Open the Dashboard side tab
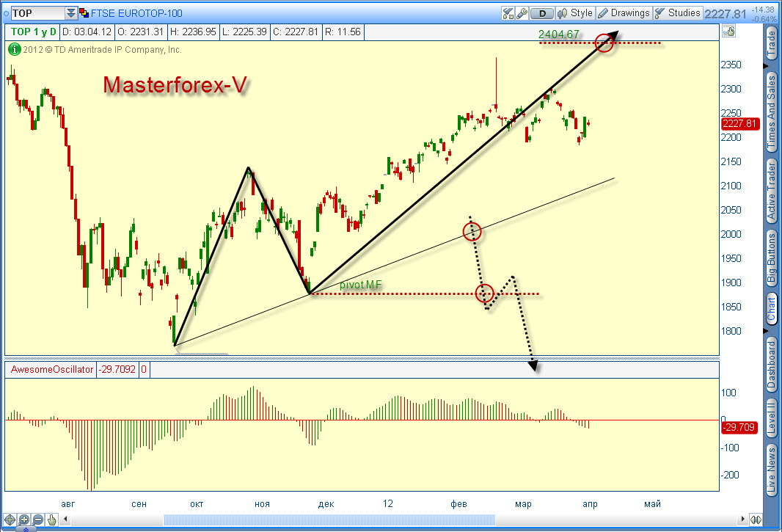782x532 pixels. point(772,364)
